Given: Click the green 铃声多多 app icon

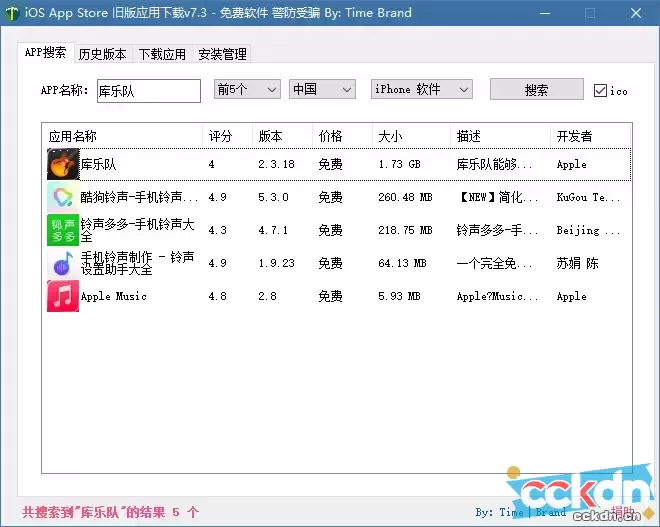Looking at the screenshot, I should pos(63,230).
